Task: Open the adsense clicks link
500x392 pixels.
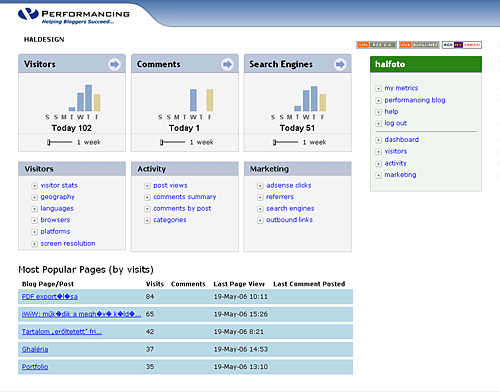Action: pos(289,185)
